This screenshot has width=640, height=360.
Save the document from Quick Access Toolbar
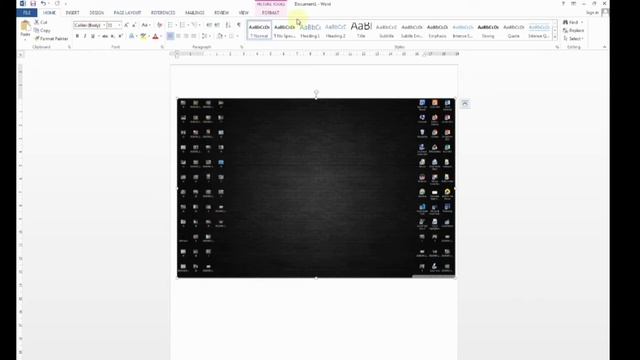coord(33,4)
